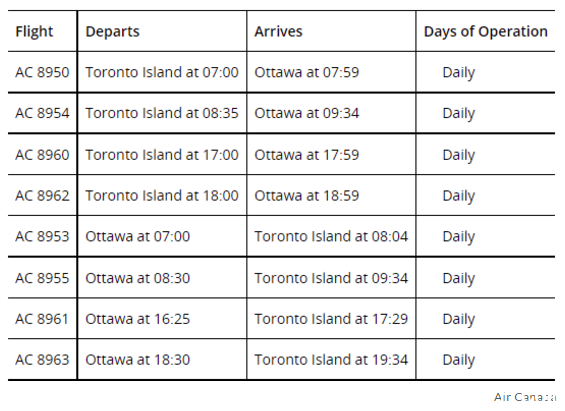Click the Arrives column header
Viewport: 565px width, 411px height.
click(279, 32)
